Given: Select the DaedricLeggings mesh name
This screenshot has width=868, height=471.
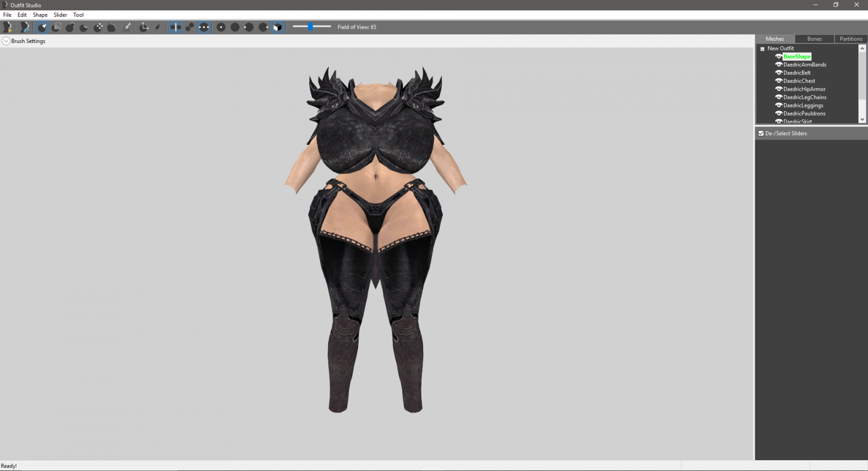Looking at the screenshot, I should 803,105.
